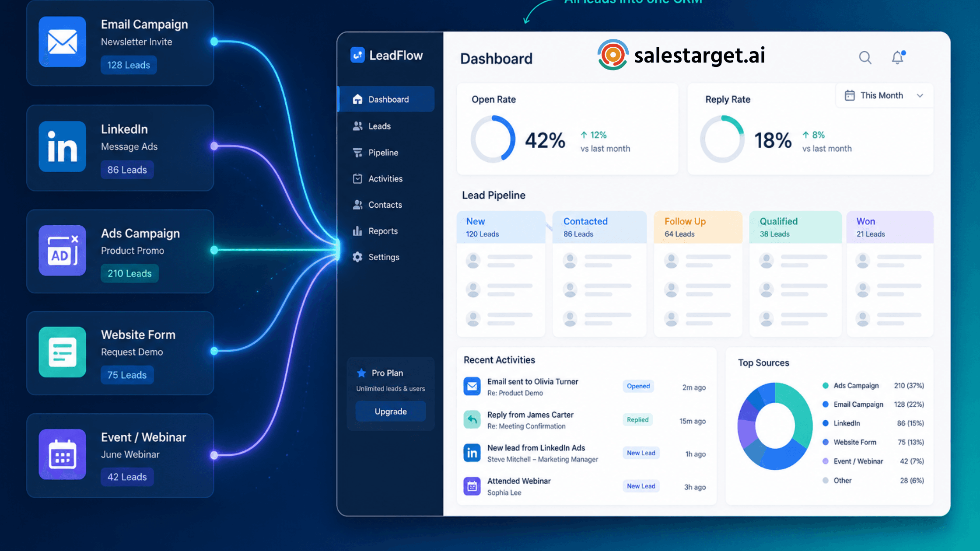980x551 pixels.
Task: Click the 75 Leads Website Form badge
Action: (x=127, y=375)
